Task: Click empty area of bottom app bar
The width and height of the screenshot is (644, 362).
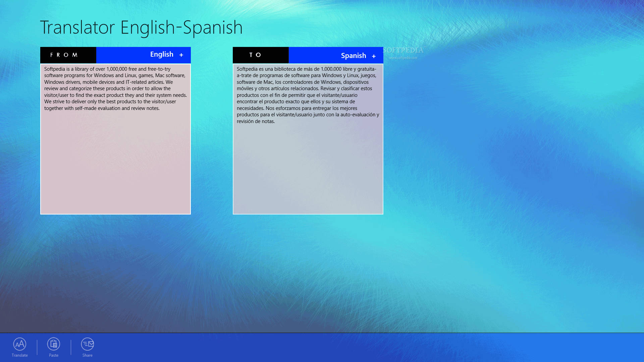Action: [369, 347]
